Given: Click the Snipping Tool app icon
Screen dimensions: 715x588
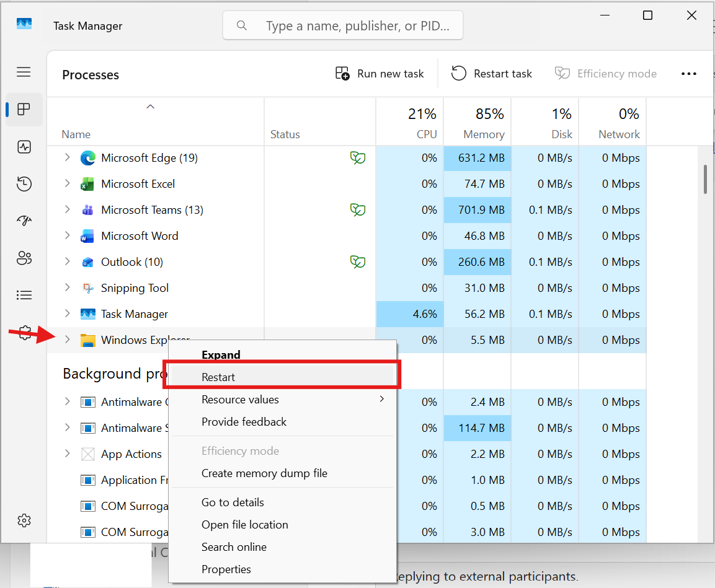Looking at the screenshot, I should coord(87,288).
